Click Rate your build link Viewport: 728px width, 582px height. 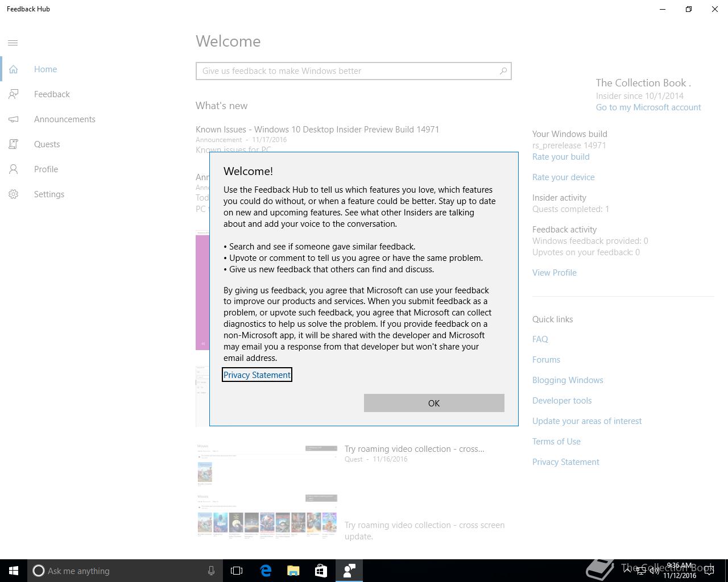561,157
